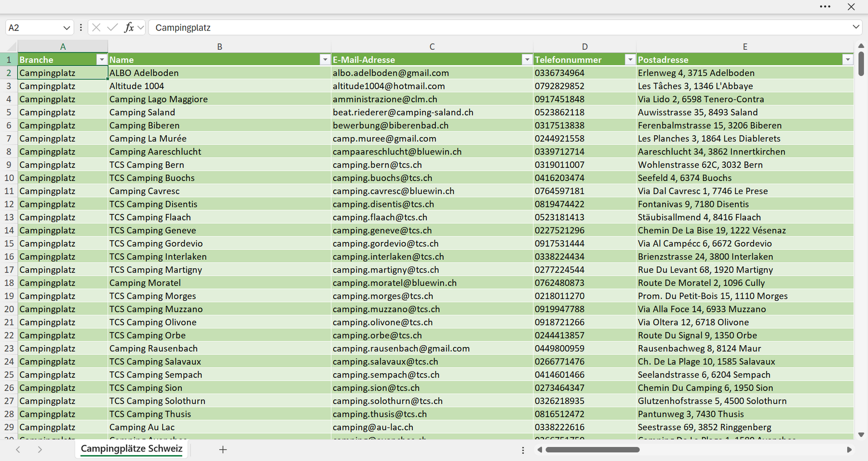Open the three-dot more options menu
868x461 pixels.
(825, 7)
